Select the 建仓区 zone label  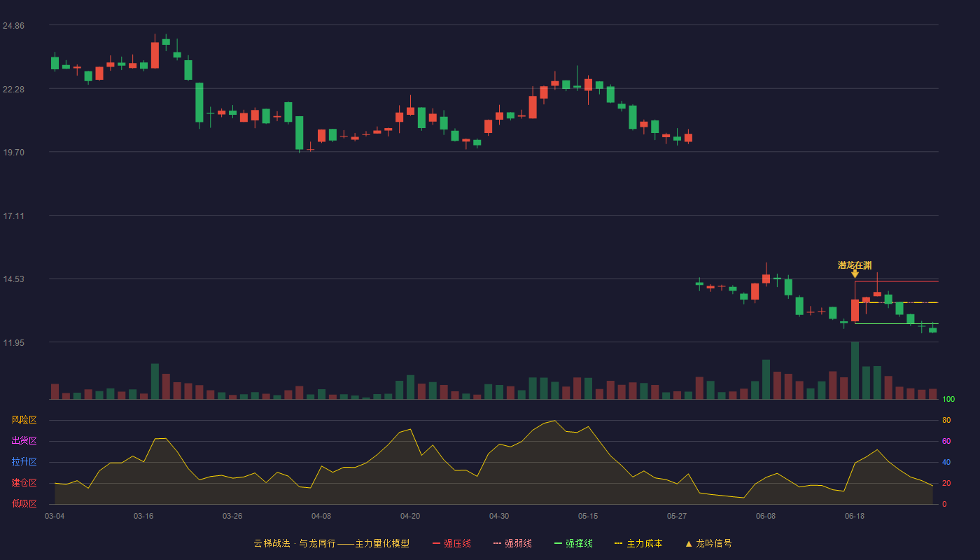(x=24, y=483)
